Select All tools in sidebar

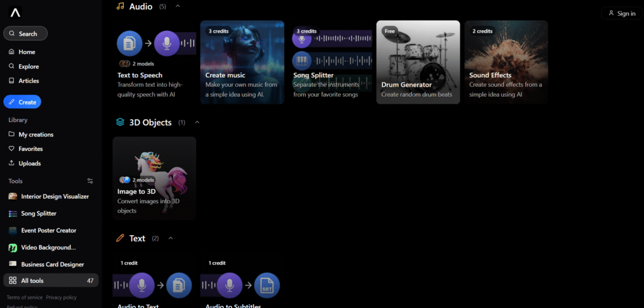[51, 280]
